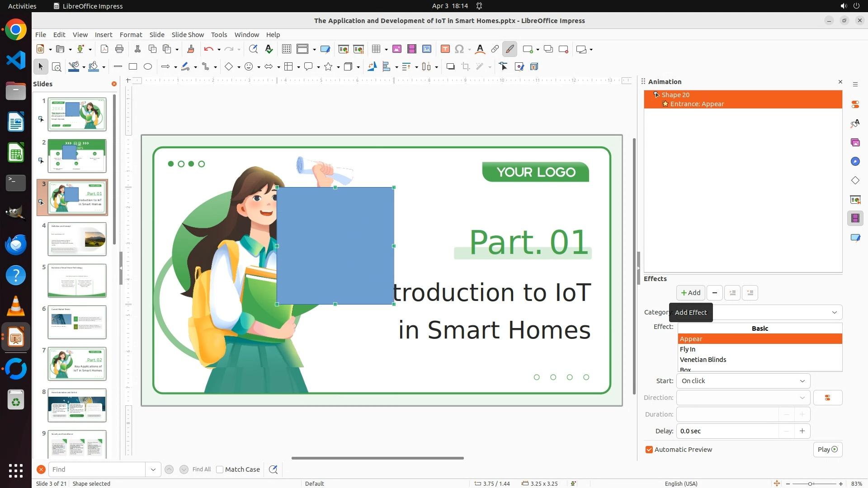Click the Display Grid icon
868x488 pixels.
click(x=286, y=49)
